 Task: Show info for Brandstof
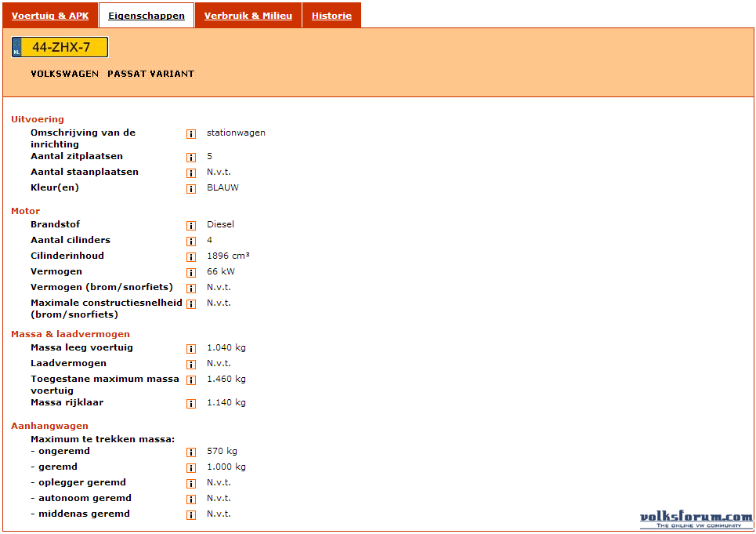(191, 225)
